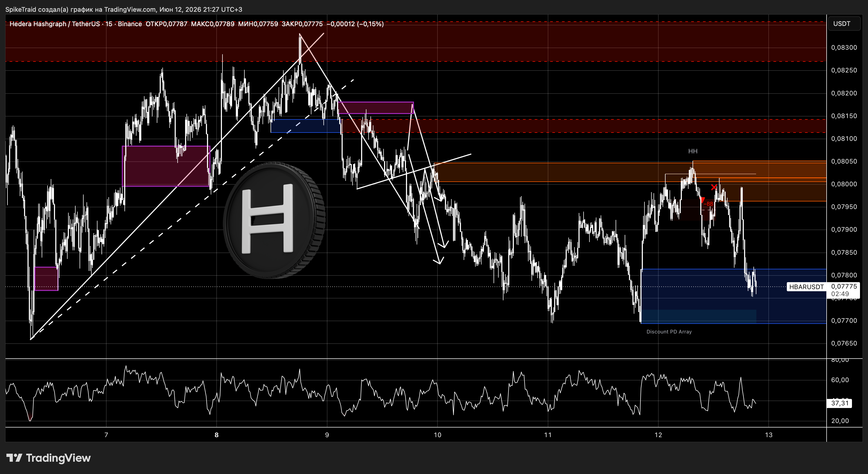Click the 0,07700 price axis label
Image resolution: width=868 pixels, height=474 pixels.
[x=844, y=321]
